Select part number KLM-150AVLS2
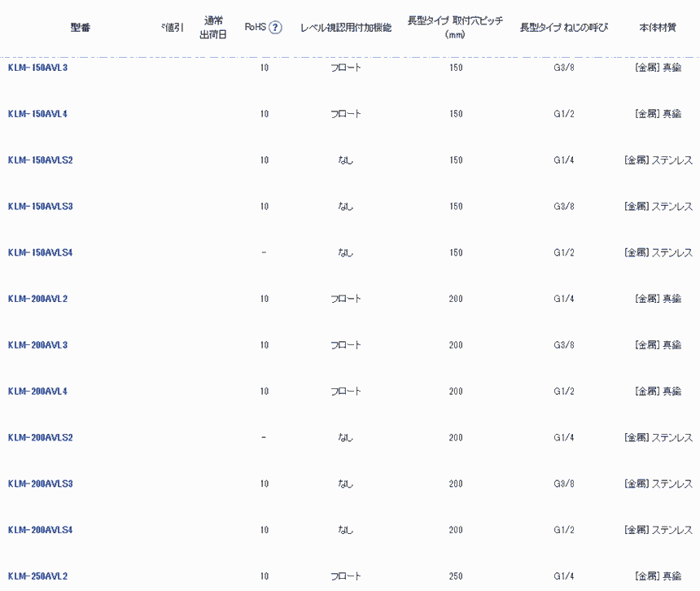Image resolution: width=700 pixels, height=591 pixels. 41,160
